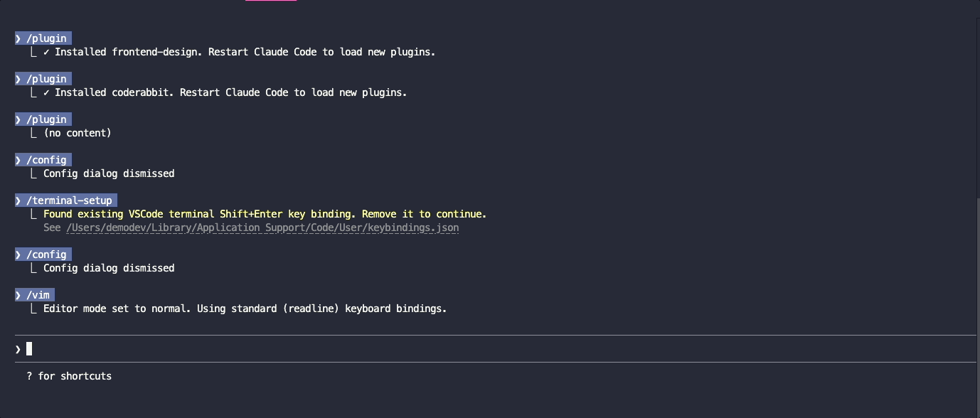Click the yellow "Found existing VSCode terminal" warning
Screen dimensions: 980x418
click(x=265, y=214)
